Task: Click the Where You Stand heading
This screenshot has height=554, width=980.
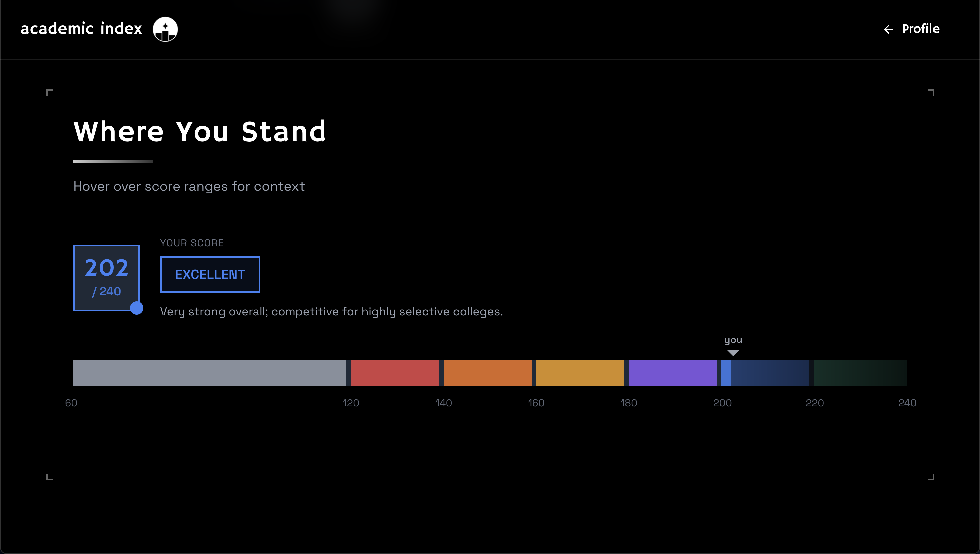Action: [x=200, y=132]
